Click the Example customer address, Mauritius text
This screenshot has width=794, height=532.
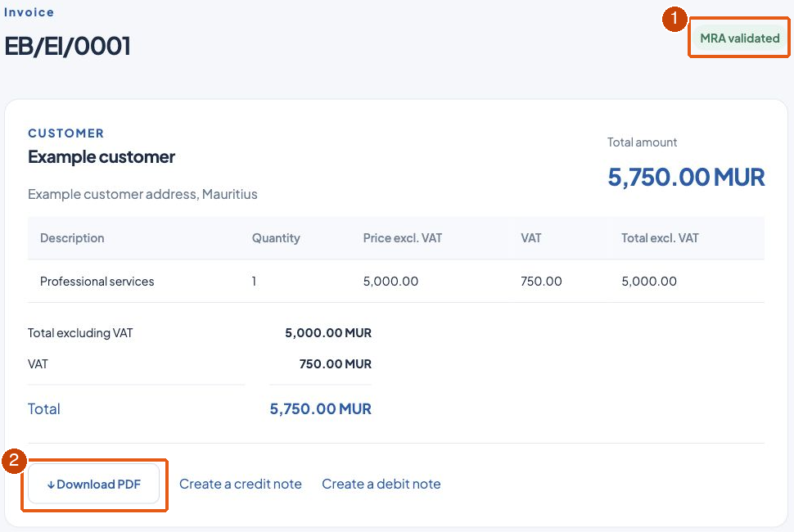142,194
